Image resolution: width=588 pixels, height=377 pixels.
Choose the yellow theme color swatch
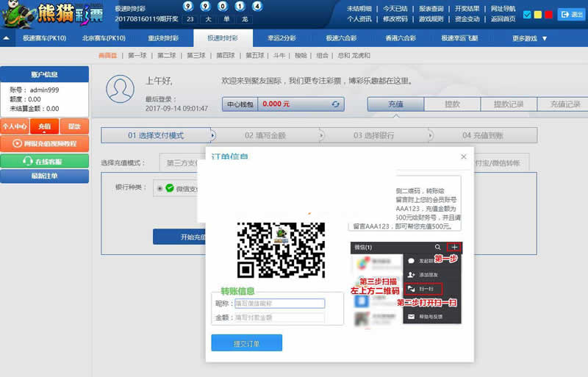point(538,15)
